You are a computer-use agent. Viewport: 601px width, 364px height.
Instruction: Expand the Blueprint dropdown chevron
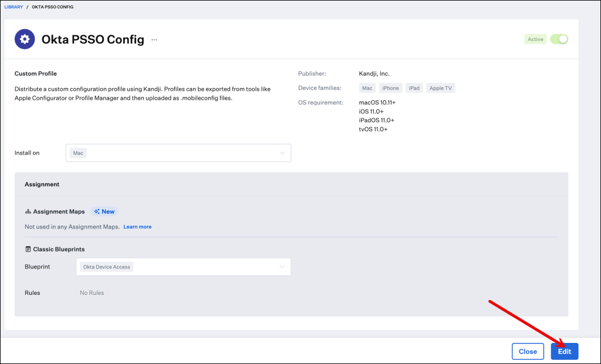[282, 267]
